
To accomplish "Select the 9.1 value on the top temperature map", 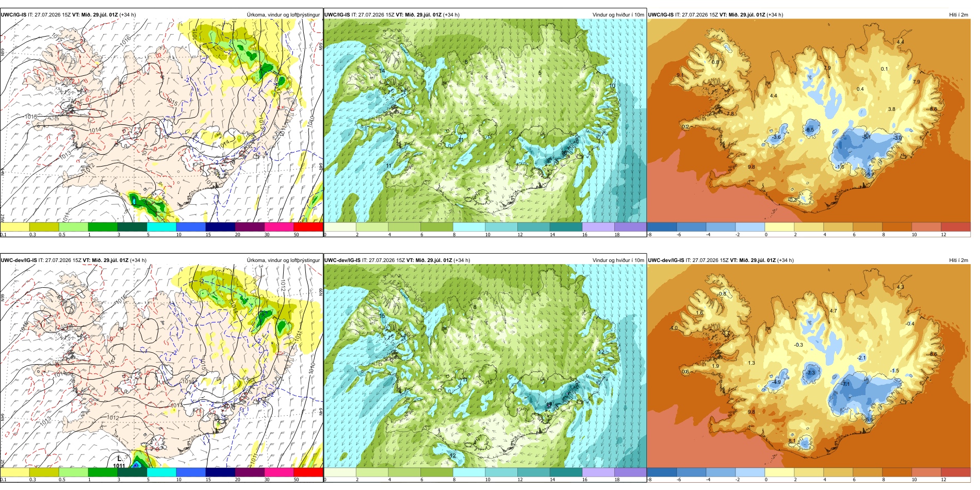I will coord(680,76).
